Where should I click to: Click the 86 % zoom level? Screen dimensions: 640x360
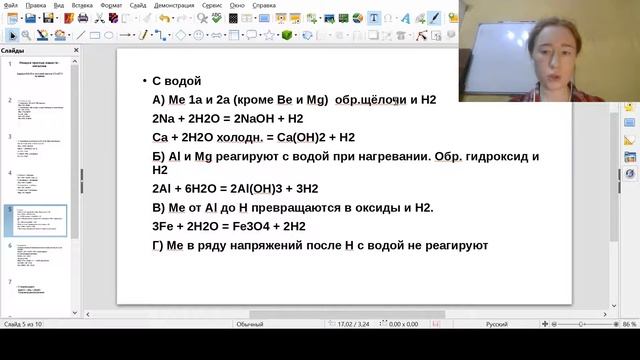pos(629,324)
